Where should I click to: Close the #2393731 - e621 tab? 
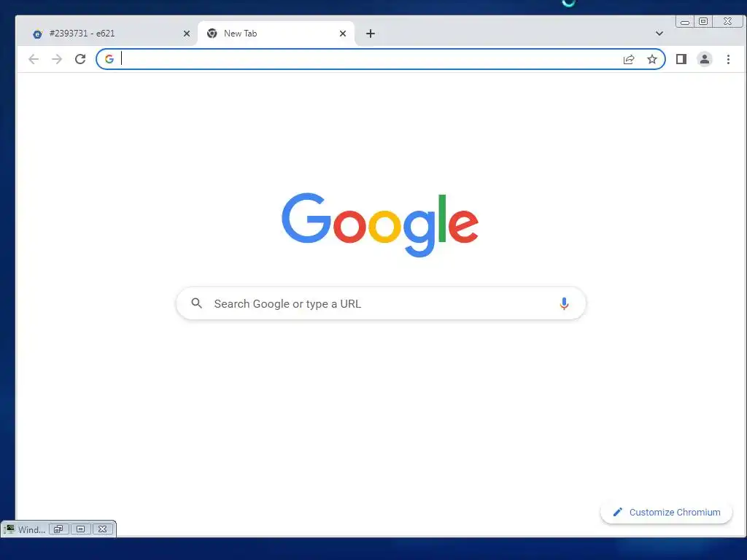click(186, 34)
